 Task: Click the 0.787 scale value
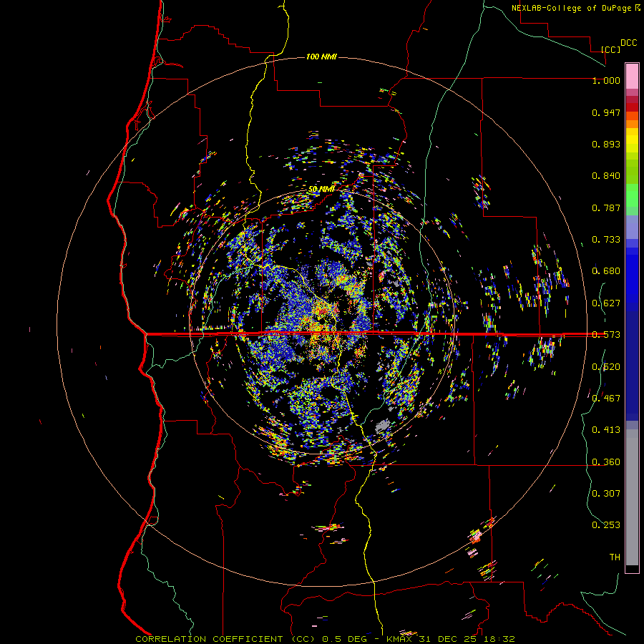pos(606,208)
